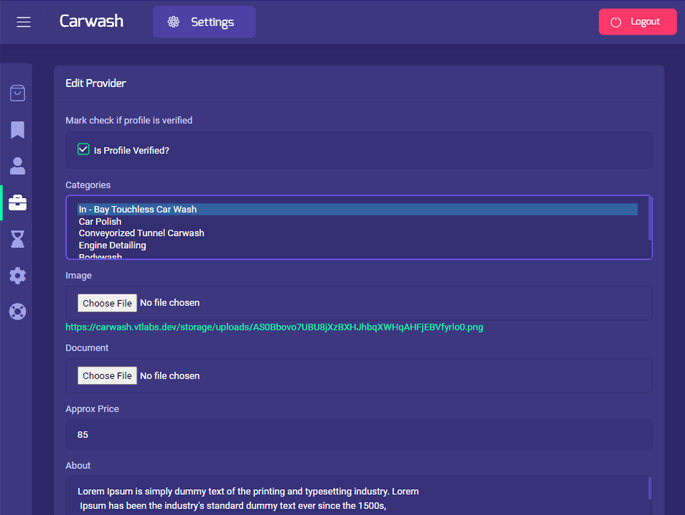The height and width of the screenshot is (515, 685).
Task: Select Car Polish in the categories list
Action: point(100,222)
